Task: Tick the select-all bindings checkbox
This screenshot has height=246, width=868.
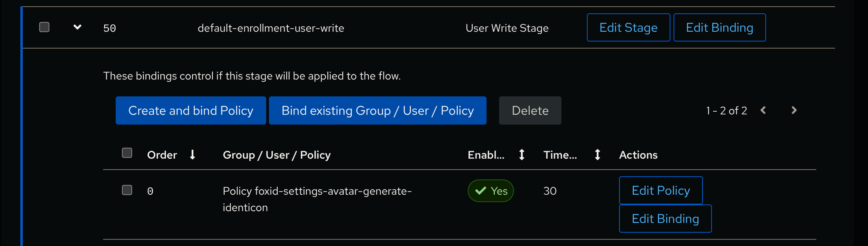Action: pyautogui.click(x=127, y=153)
